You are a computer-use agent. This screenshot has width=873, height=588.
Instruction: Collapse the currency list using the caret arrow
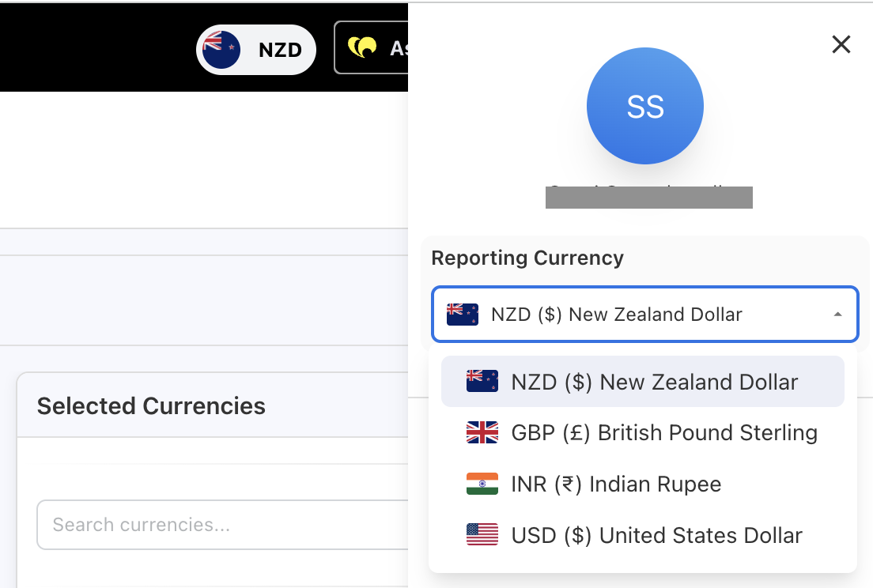click(x=837, y=315)
